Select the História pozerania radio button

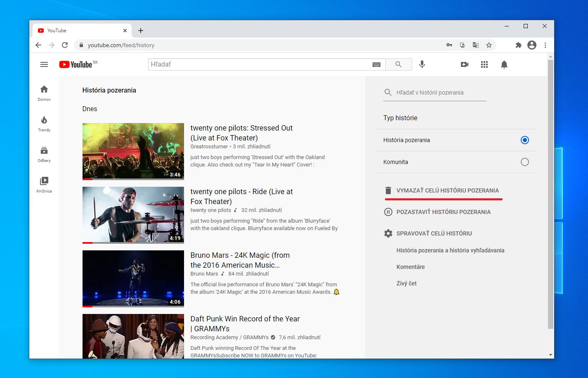coord(524,140)
